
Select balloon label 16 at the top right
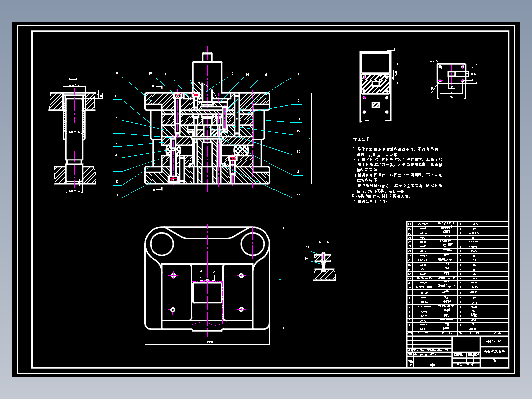298,74
